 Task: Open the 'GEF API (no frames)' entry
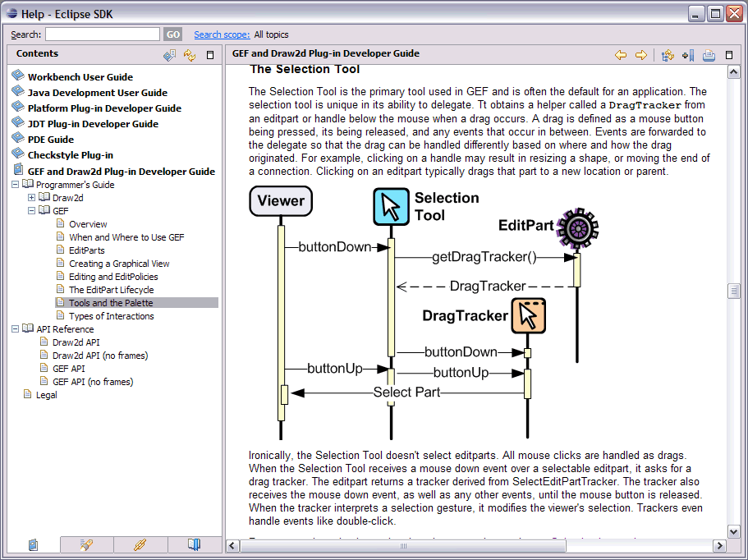click(x=93, y=382)
